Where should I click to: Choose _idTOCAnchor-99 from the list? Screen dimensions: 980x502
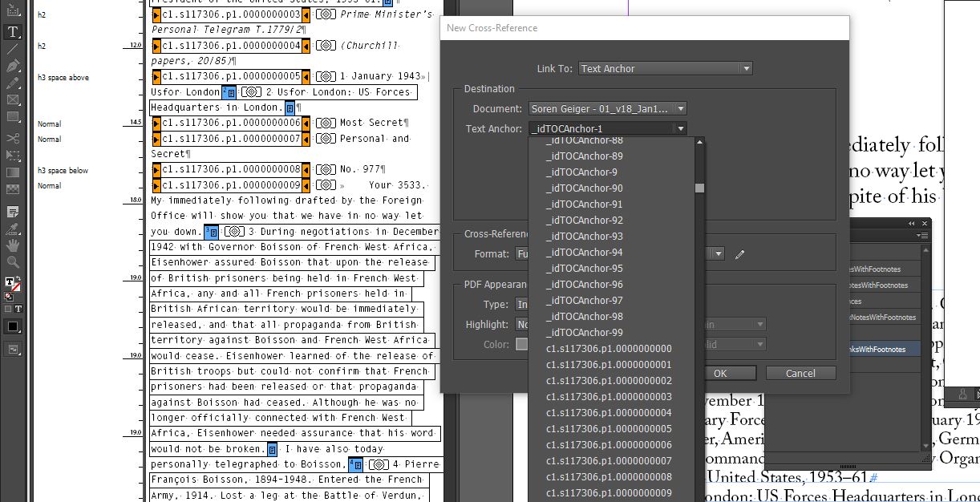click(x=584, y=333)
